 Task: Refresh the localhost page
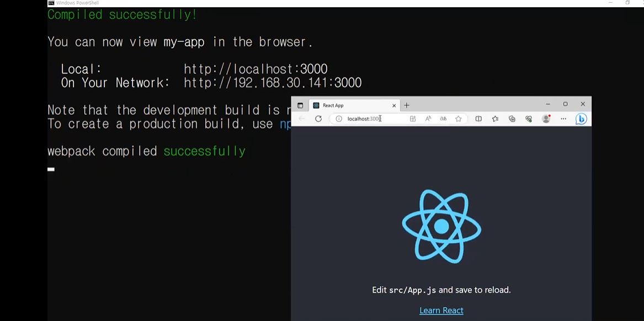(x=318, y=119)
